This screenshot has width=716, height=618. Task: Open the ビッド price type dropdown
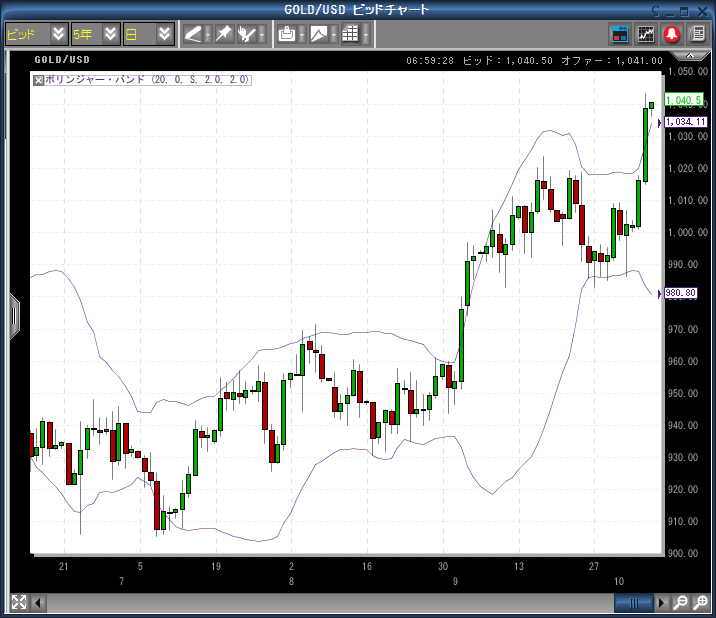click(58, 34)
